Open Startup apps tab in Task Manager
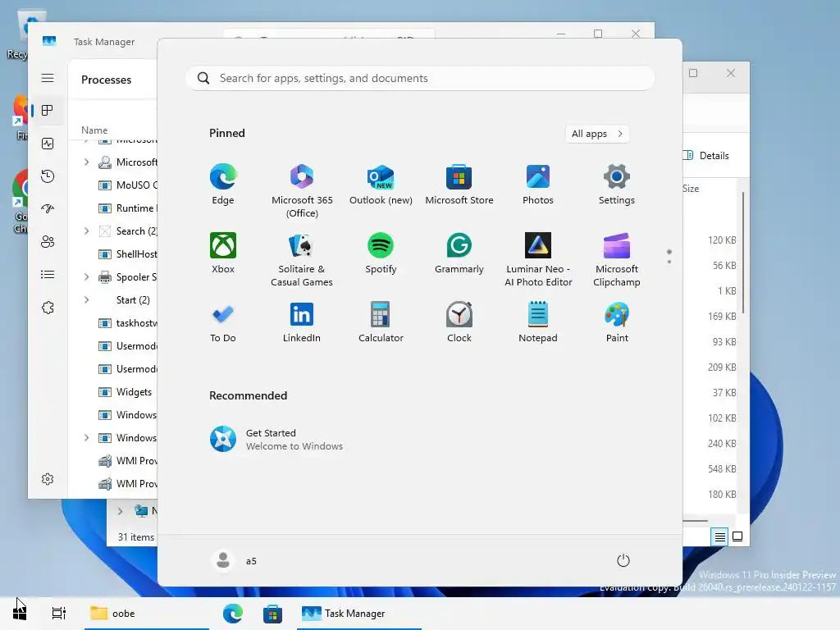 [x=48, y=209]
